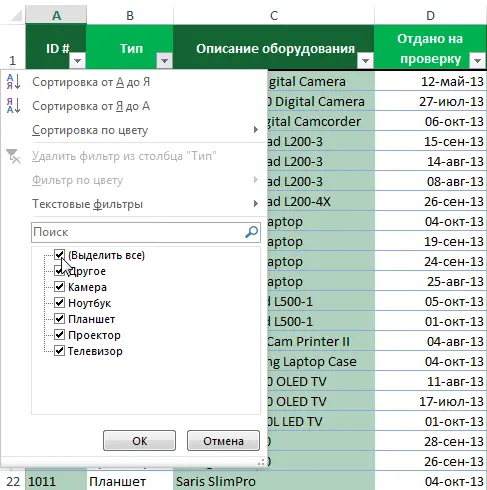Image resolution: width=487 pixels, height=490 pixels.
Task: Click the date cell 19-сен-13
Action: 430,241
